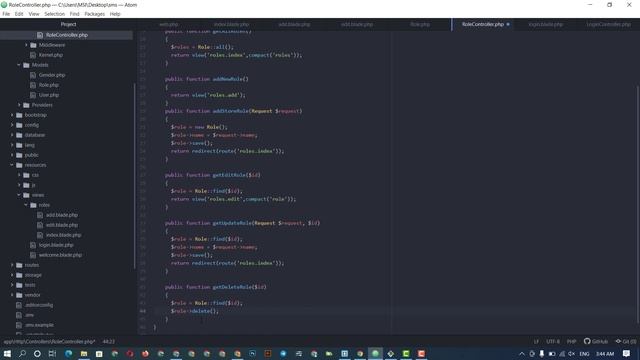640x360 pixels.
Task: Open .env.example file
Action: click(39, 325)
